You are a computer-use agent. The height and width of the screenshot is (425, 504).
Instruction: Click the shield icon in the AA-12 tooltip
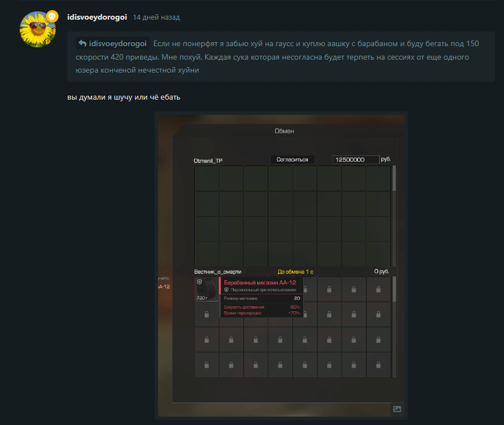pyautogui.click(x=226, y=290)
